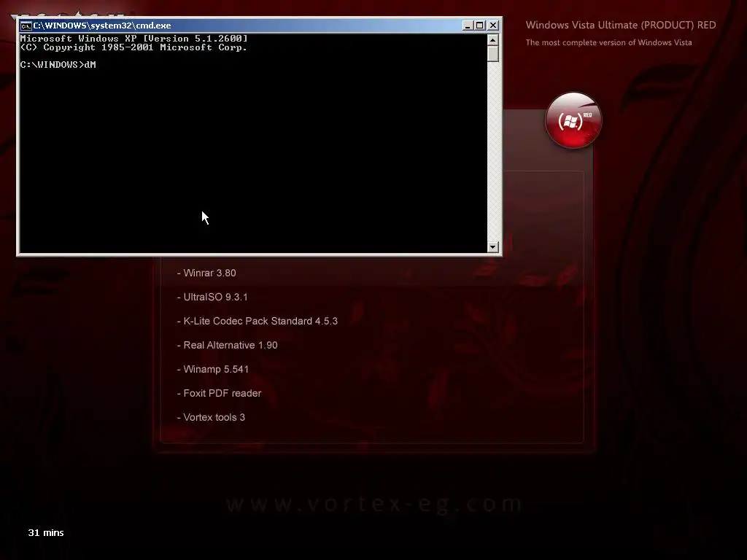Image resolution: width=747 pixels, height=560 pixels.
Task: Click the "Winrar 3.80" list entry
Action: (x=206, y=273)
